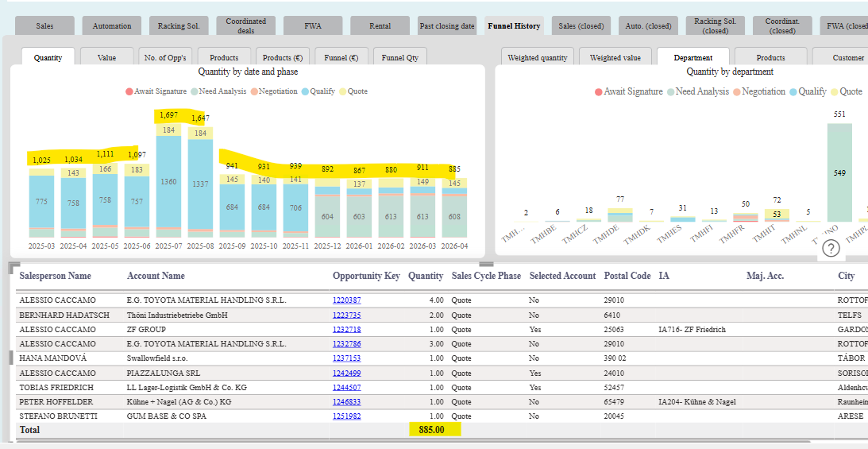The width and height of the screenshot is (868, 449).
Task: Click the 2025-12 date axis label
Action: pyautogui.click(x=327, y=246)
